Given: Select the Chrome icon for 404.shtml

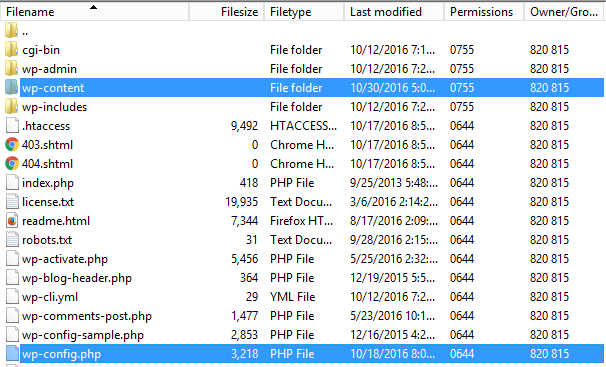Looking at the screenshot, I should (12, 163).
